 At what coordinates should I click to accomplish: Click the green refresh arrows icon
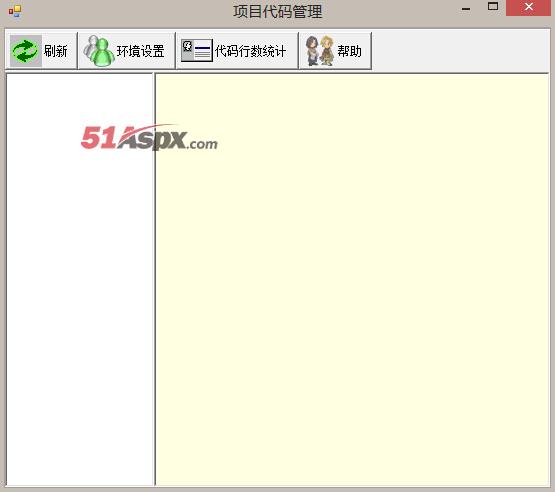[25, 51]
